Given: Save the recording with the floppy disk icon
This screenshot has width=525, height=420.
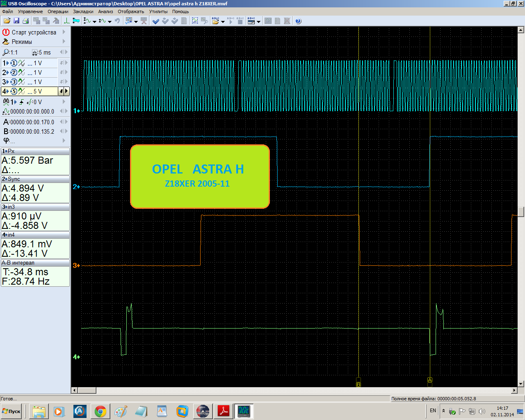Looking at the screenshot, I should pyautogui.click(x=16, y=21).
